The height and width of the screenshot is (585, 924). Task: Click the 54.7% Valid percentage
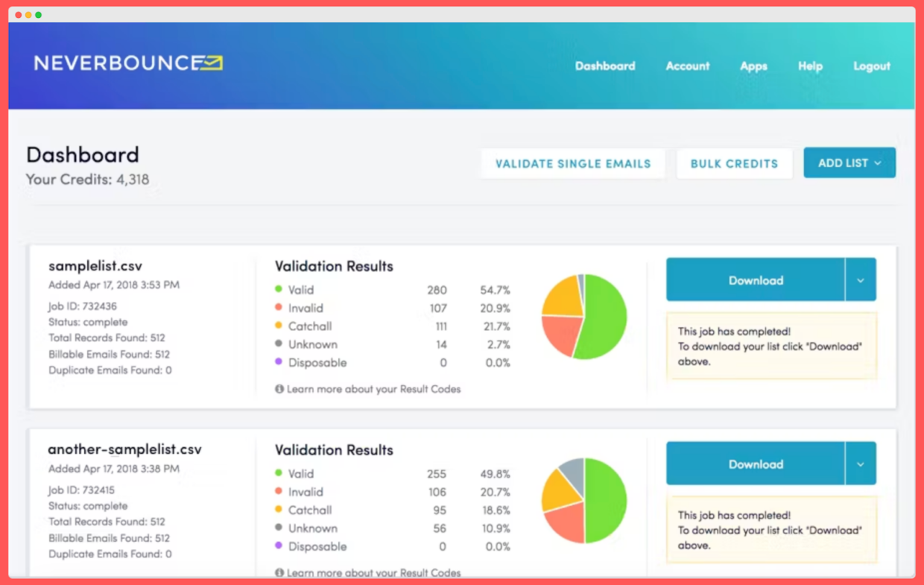[x=495, y=290]
